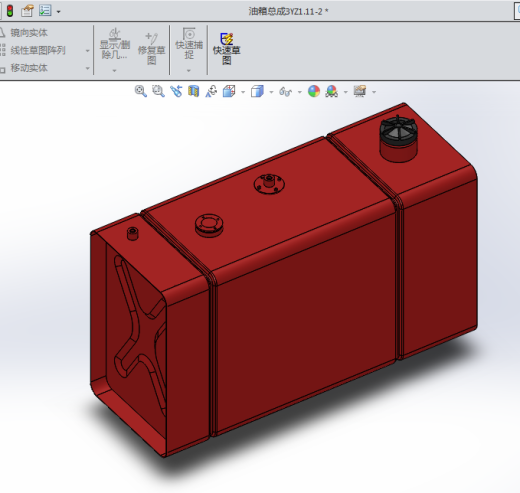520x493 pixels.
Task: Expand the Options dropdown arrow
Action: (x=59, y=12)
